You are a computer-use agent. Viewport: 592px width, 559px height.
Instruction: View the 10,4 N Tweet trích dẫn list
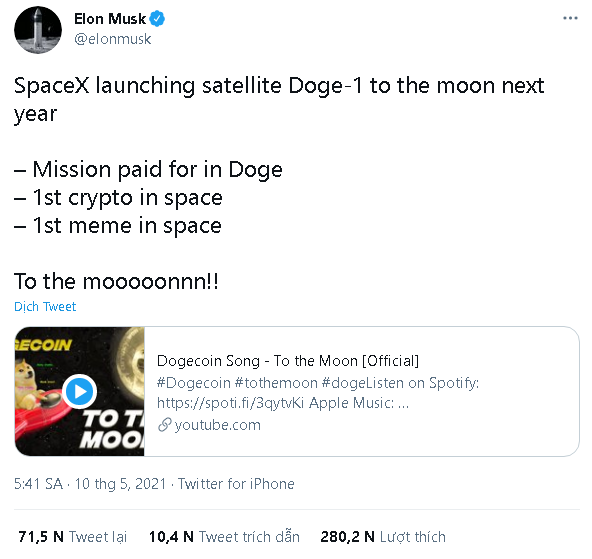tap(224, 537)
